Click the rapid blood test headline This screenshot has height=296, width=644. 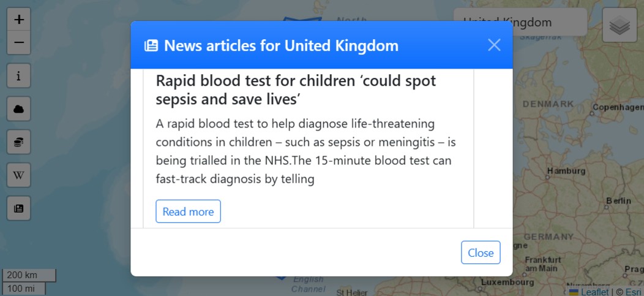[296, 90]
